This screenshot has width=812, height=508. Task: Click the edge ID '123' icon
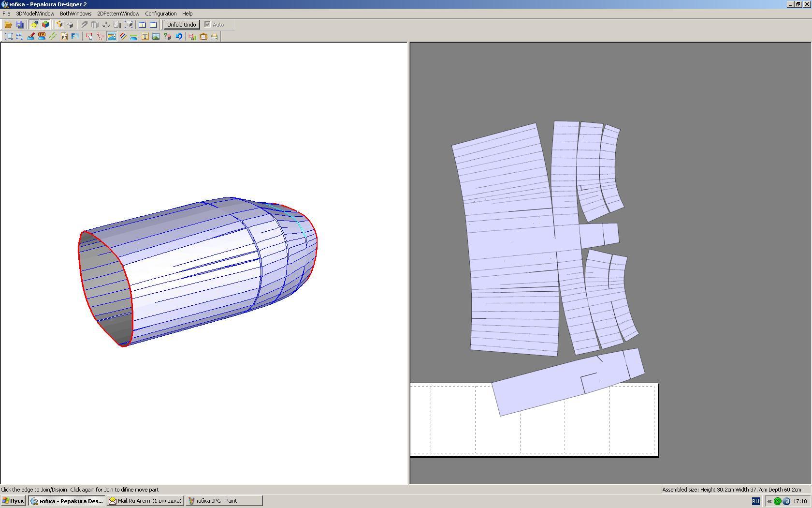click(42, 37)
